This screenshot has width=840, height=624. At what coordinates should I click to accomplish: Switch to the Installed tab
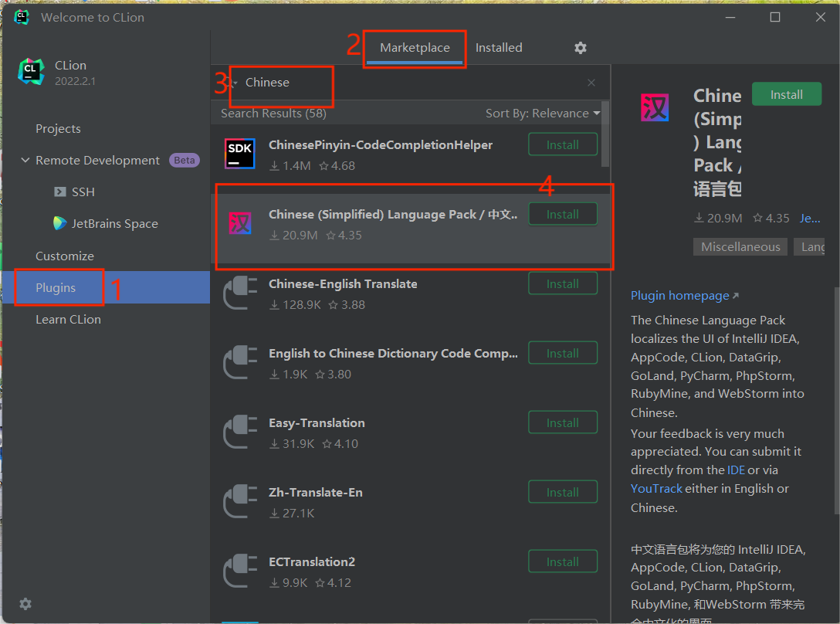tap(499, 48)
